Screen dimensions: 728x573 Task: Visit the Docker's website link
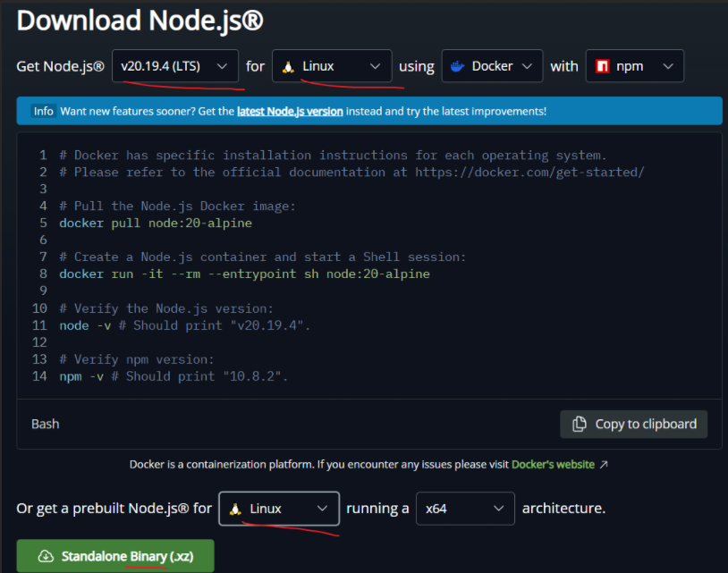pos(553,465)
